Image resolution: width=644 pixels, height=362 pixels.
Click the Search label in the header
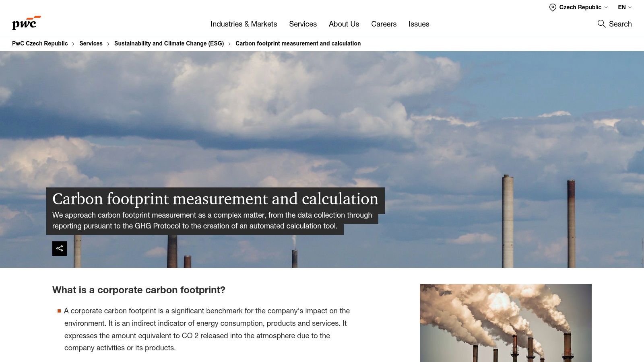tap(620, 24)
